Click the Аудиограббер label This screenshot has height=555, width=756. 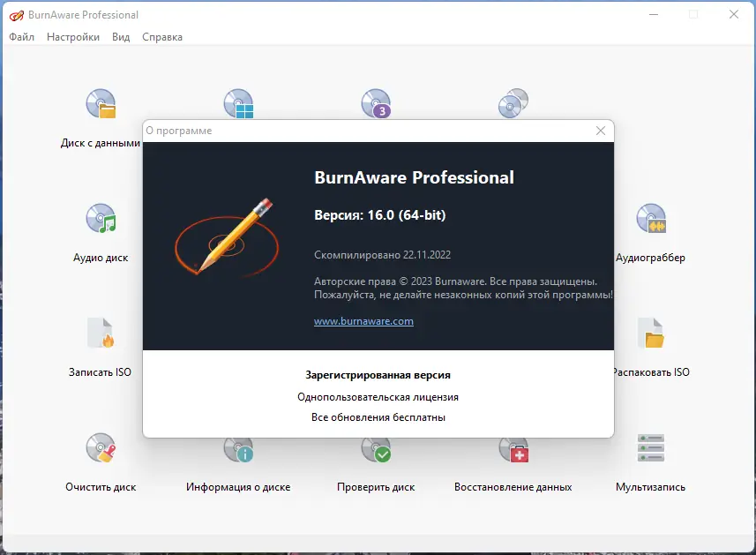pyautogui.click(x=650, y=258)
